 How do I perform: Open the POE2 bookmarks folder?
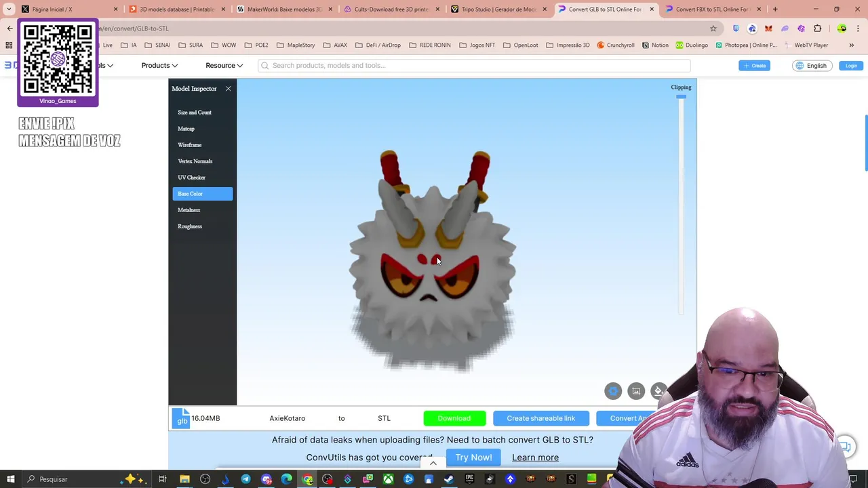[x=256, y=45]
